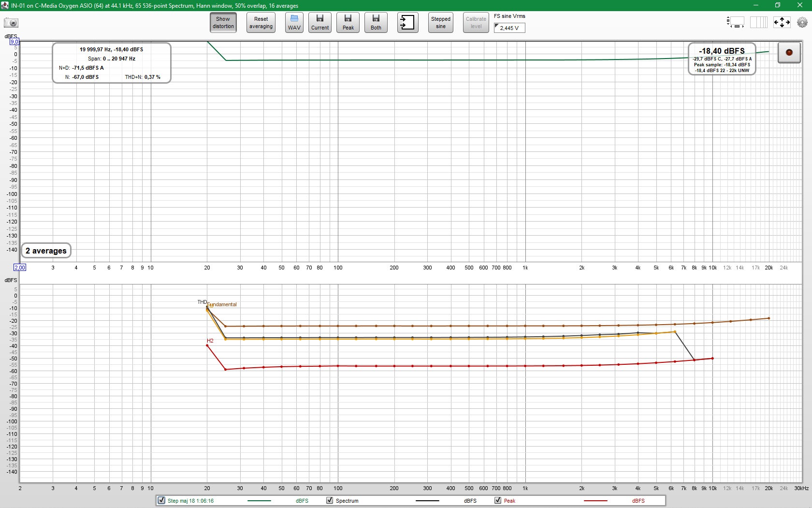The height and width of the screenshot is (508, 812).
Task: Click the N+D: -71,5 dBFS A text
Action: 81,68
